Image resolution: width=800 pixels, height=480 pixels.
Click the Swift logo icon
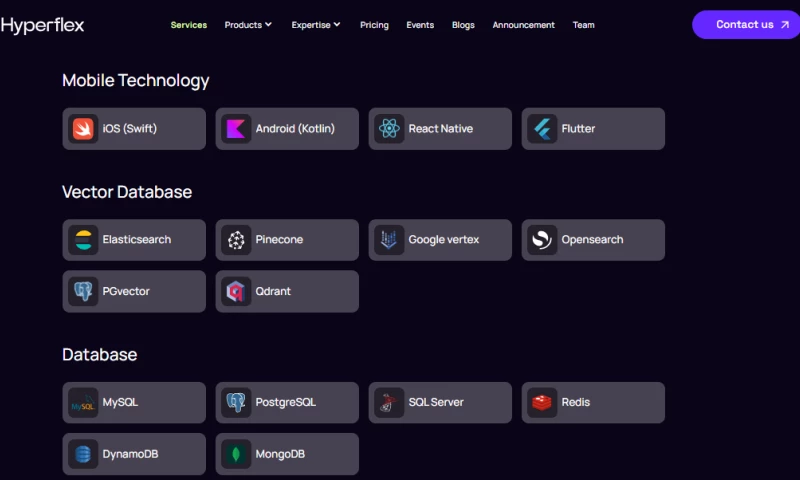(83, 129)
